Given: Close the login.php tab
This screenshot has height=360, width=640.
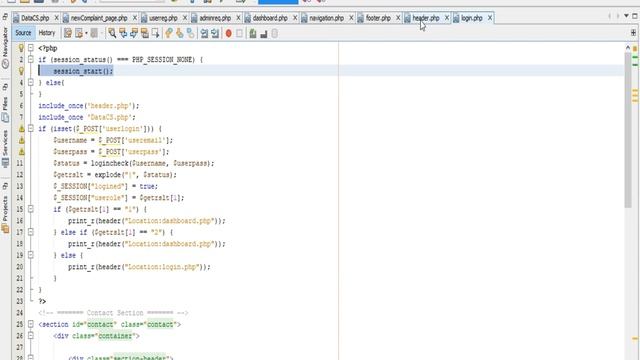Looking at the screenshot, I should pos(490,18).
